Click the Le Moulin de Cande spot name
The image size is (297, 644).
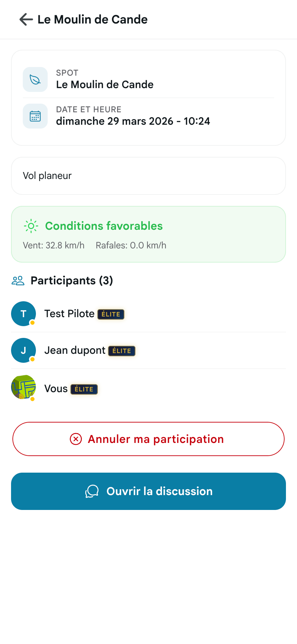[x=105, y=85]
